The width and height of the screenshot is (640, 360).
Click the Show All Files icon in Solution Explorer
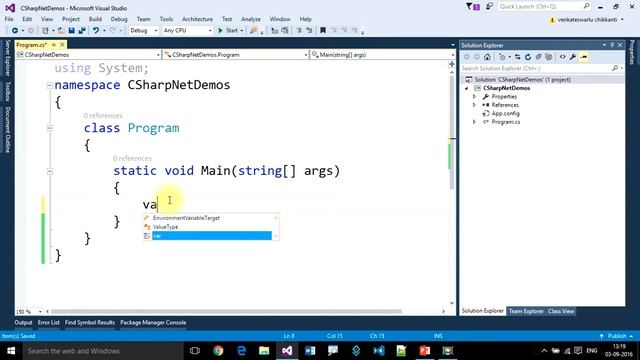(x=549, y=57)
